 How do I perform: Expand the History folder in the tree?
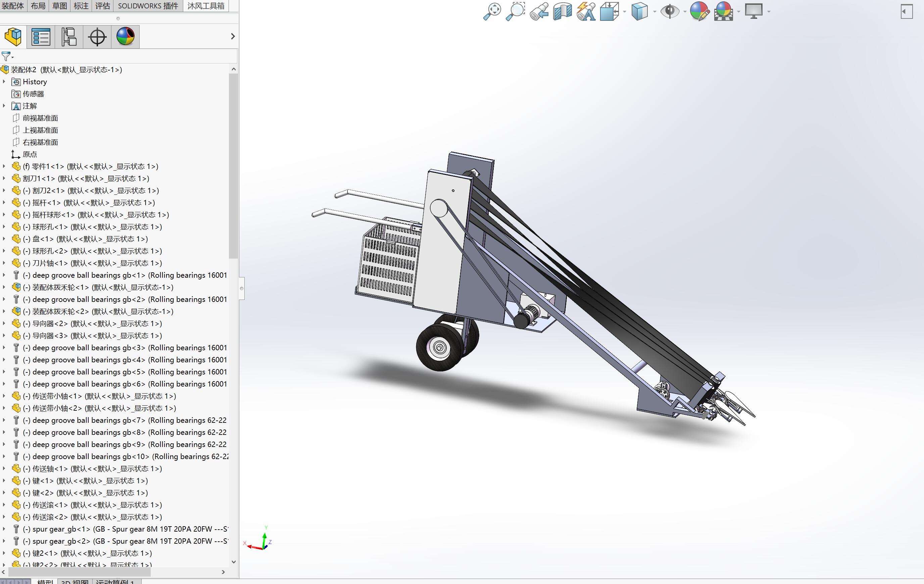click(x=4, y=81)
